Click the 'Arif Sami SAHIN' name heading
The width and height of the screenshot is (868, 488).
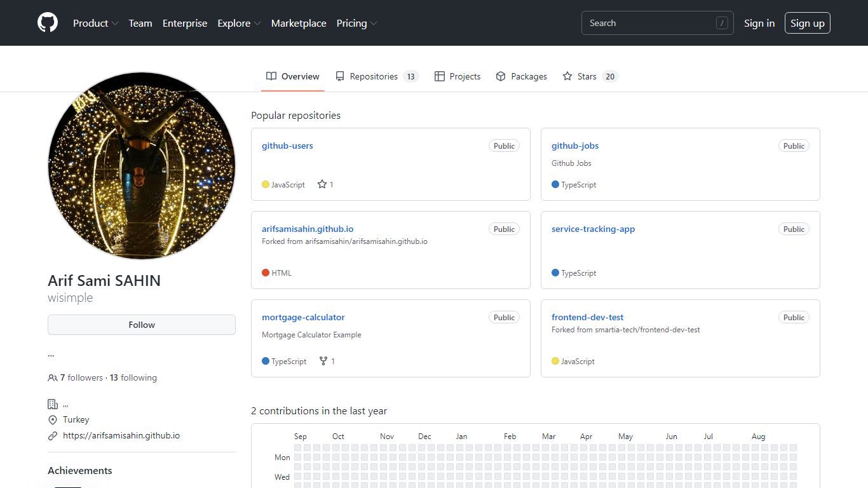coord(104,281)
